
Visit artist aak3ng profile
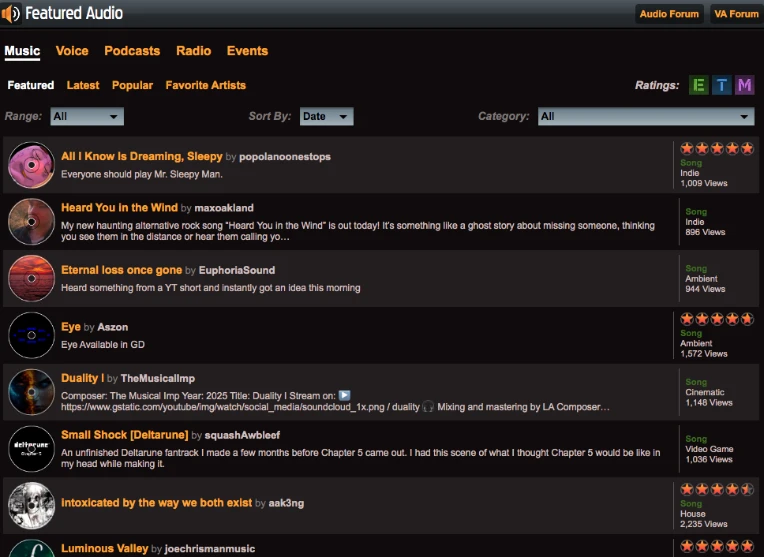point(286,503)
